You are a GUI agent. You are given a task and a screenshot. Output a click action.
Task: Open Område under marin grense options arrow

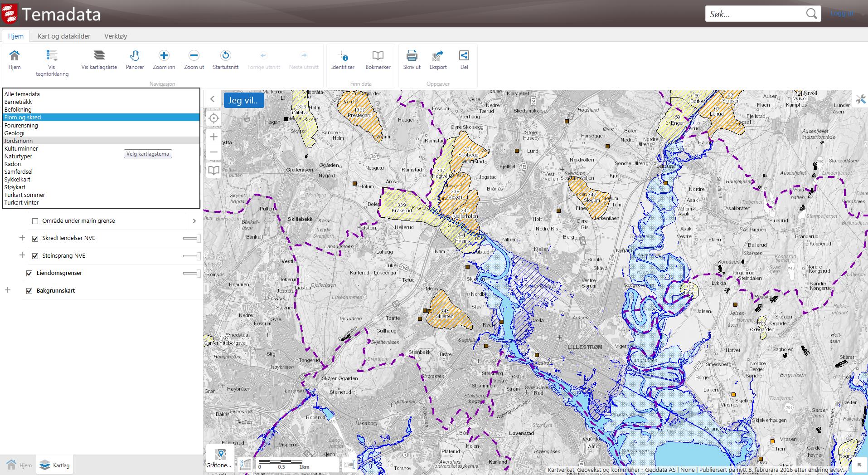tap(194, 221)
